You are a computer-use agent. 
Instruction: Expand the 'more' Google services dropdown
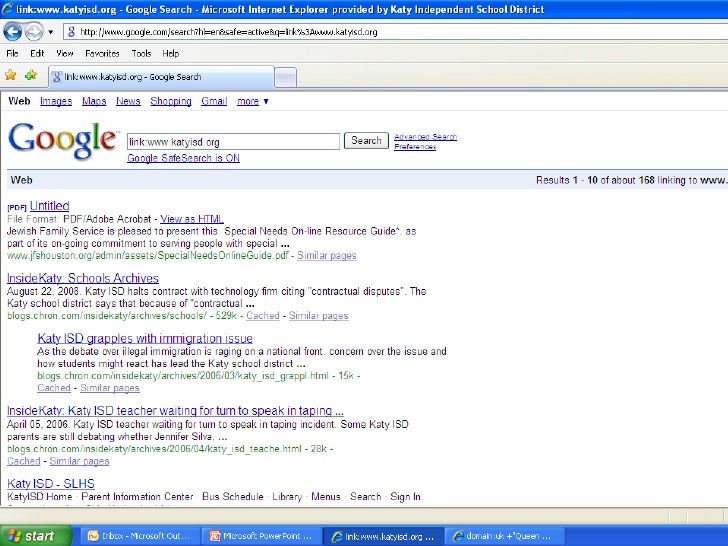pyautogui.click(x=253, y=101)
